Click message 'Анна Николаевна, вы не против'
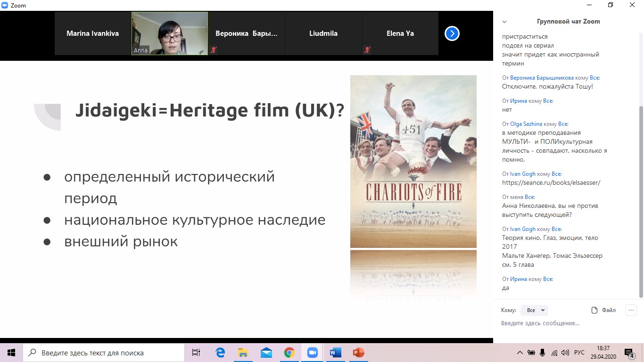Screen dimensions: 644x362 click(550, 206)
